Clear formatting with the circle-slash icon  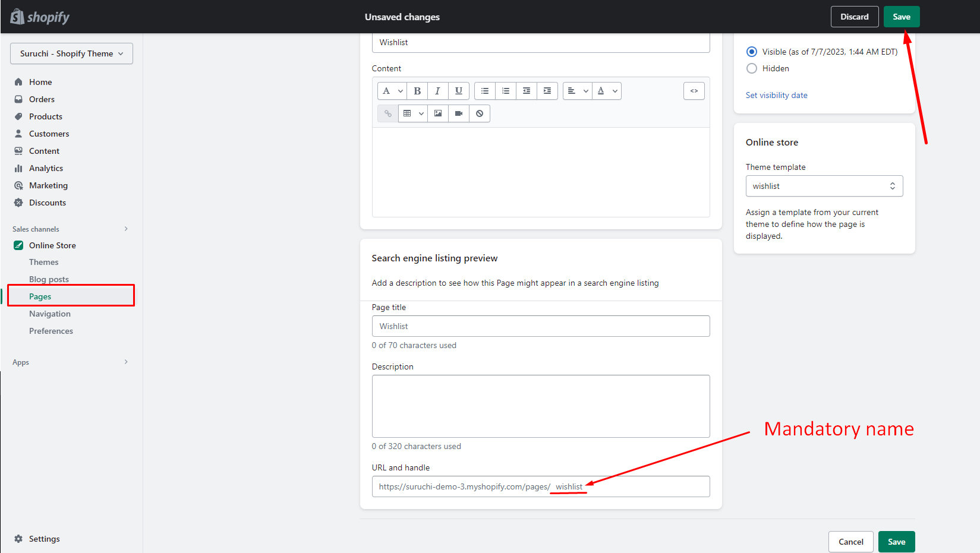click(480, 113)
